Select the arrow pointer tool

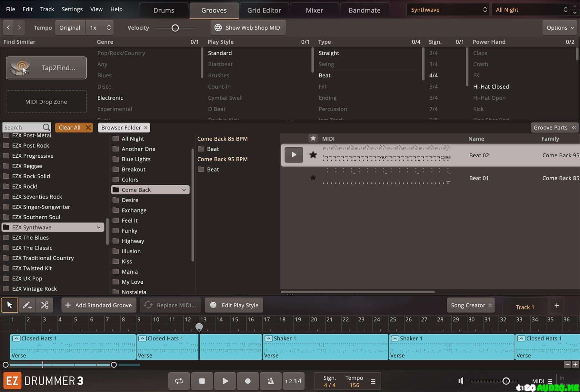[x=9, y=305]
